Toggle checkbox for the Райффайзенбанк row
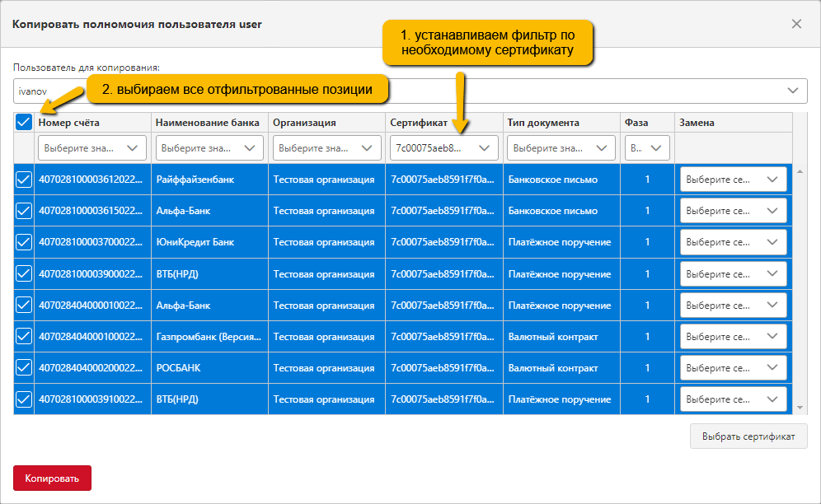 tap(24, 180)
